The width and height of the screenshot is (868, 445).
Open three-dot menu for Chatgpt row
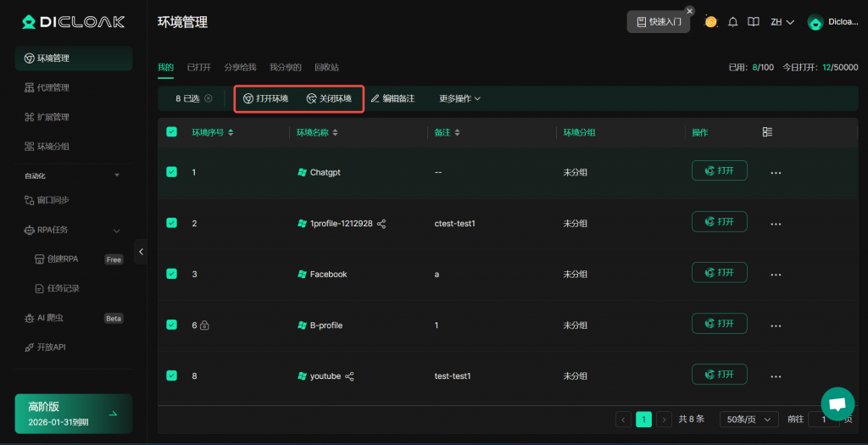[x=775, y=173]
